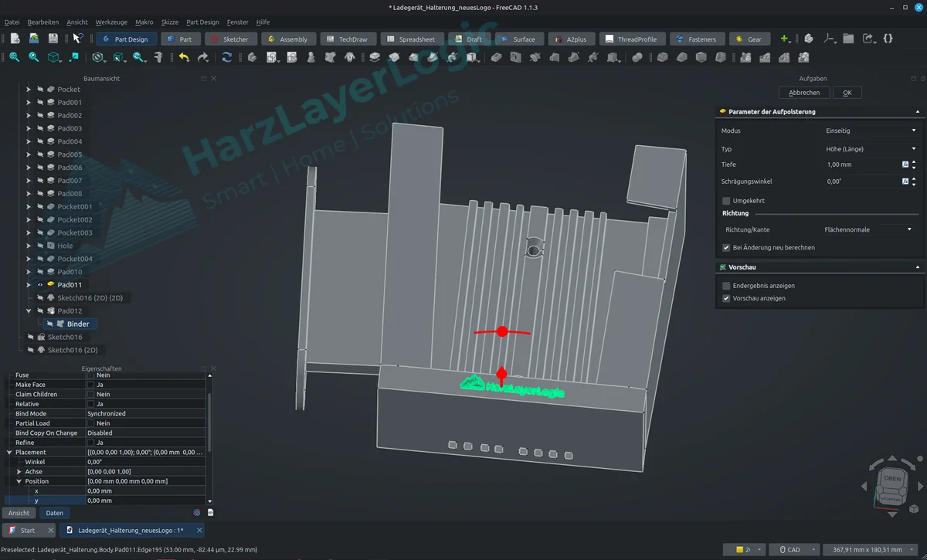The height and width of the screenshot is (560, 927).
Task: Click the new document icon
Action: [15, 39]
